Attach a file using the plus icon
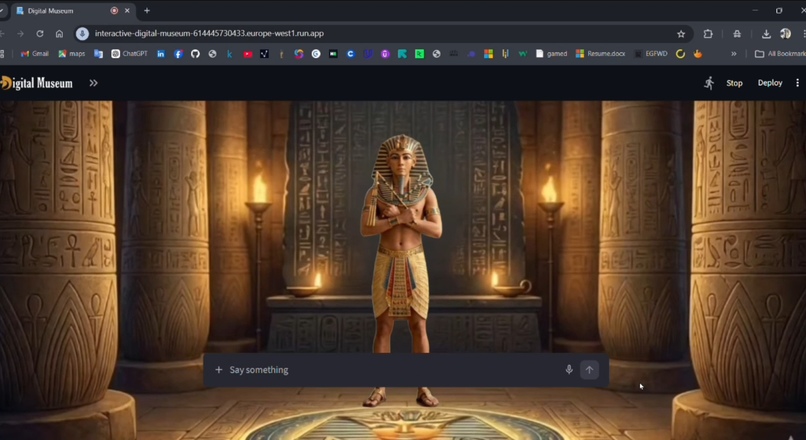Image resolution: width=806 pixels, height=440 pixels. click(x=218, y=370)
